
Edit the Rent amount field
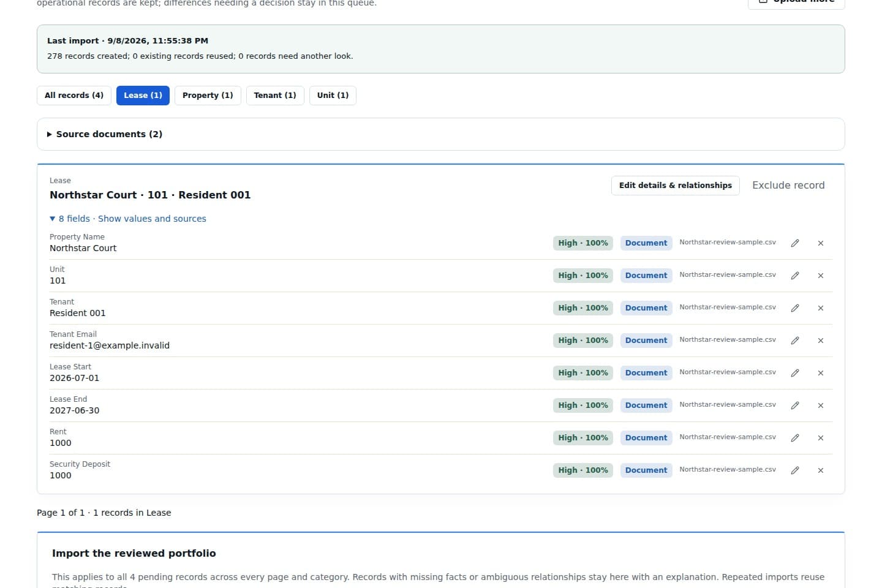pyautogui.click(x=795, y=438)
